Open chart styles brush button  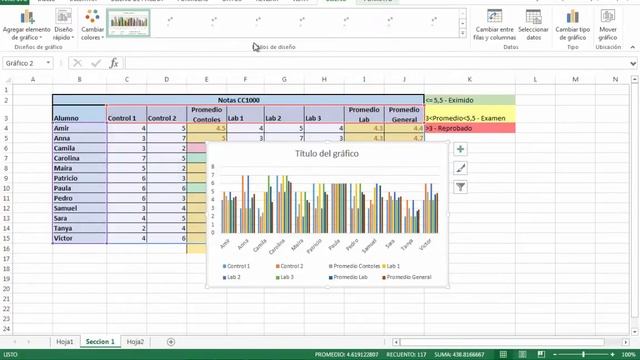point(460,168)
